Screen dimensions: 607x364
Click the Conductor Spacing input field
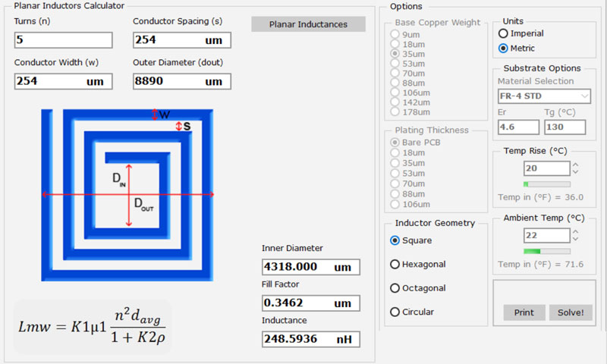point(181,40)
